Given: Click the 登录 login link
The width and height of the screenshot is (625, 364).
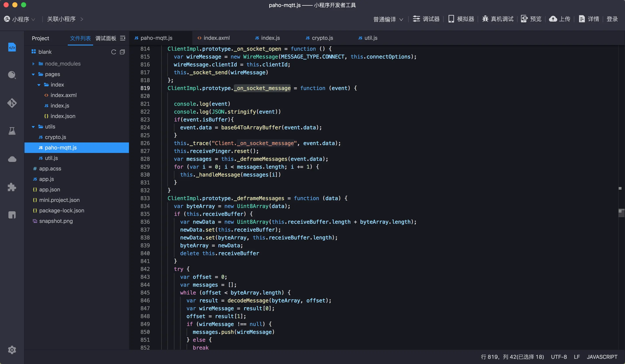Looking at the screenshot, I should [x=612, y=19].
